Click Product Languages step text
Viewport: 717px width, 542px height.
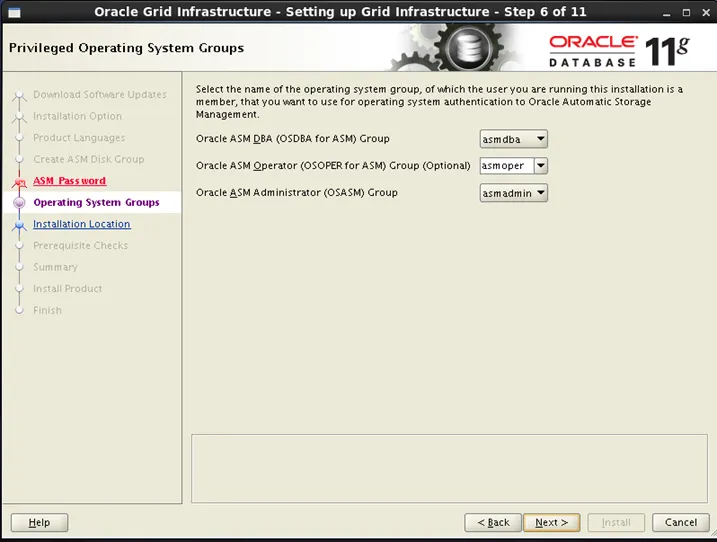point(79,138)
